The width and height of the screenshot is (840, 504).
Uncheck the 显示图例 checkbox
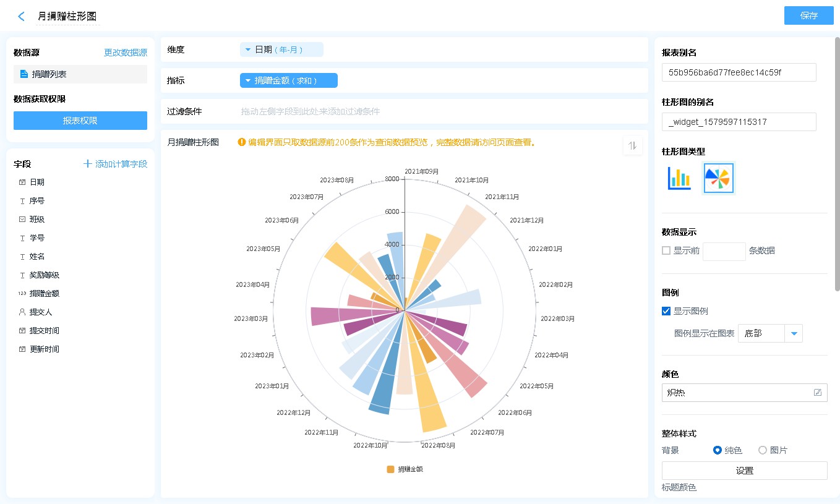[x=666, y=311]
